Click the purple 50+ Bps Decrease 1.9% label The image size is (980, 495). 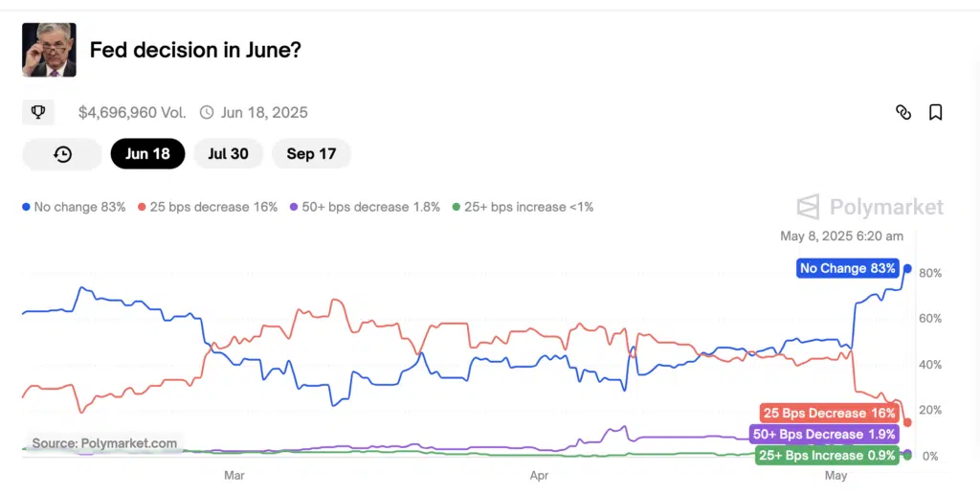coord(825,435)
